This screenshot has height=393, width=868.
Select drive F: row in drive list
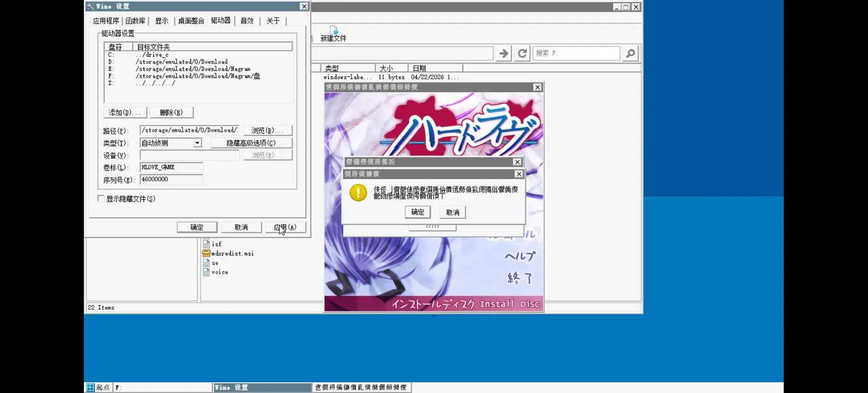tap(198, 76)
